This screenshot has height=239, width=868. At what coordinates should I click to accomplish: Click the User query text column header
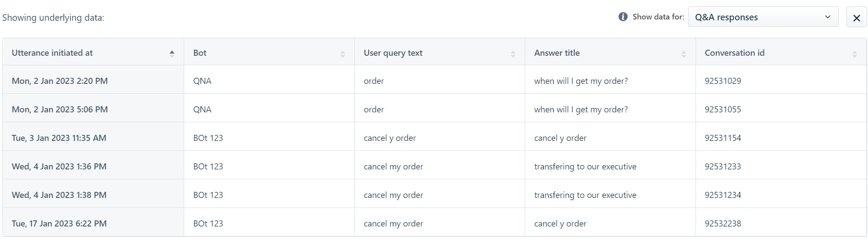440,53
